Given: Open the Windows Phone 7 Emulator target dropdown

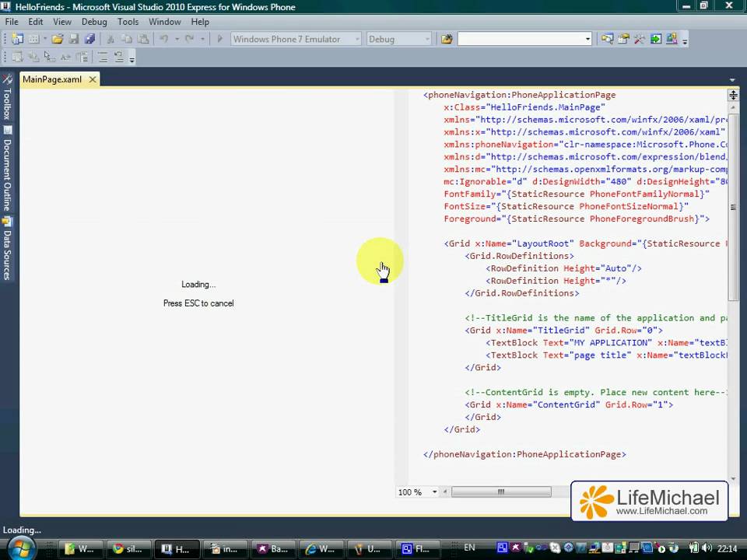Looking at the screenshot, I should 296,39.
